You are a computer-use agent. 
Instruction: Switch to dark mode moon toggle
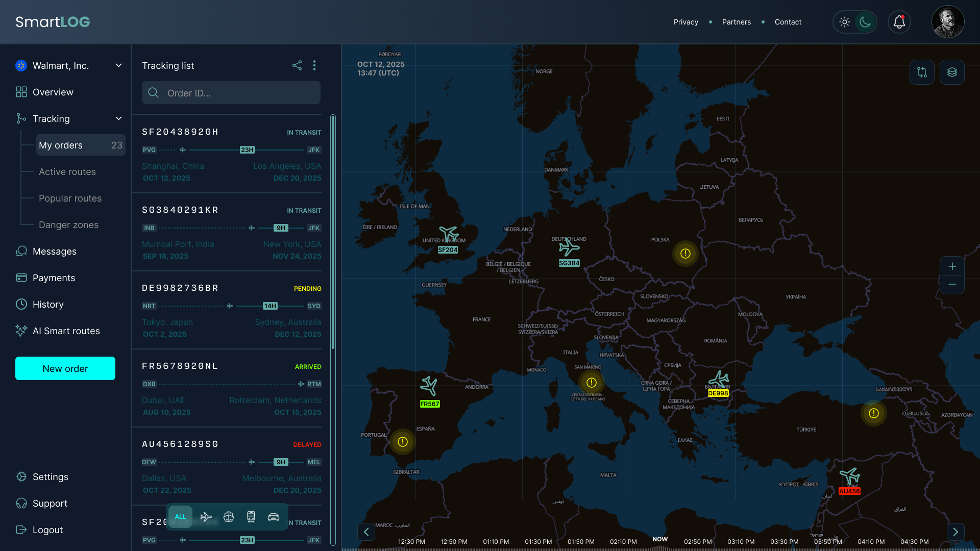coord(865,22)
